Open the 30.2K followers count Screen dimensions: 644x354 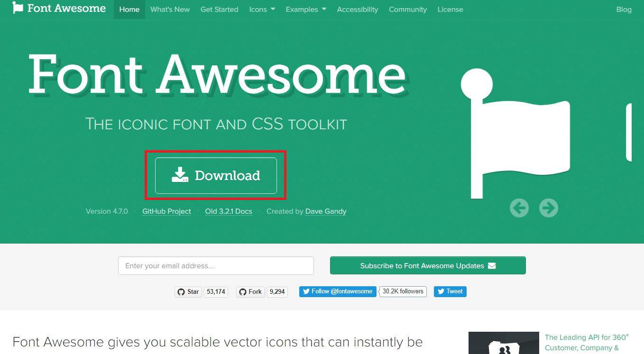point(403,291)
